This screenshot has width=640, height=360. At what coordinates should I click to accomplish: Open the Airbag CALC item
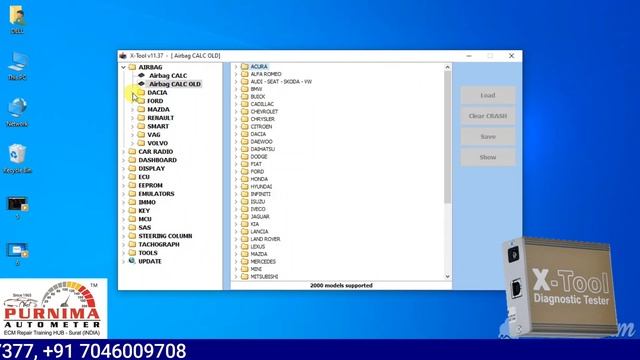click(x=168, y=76)
